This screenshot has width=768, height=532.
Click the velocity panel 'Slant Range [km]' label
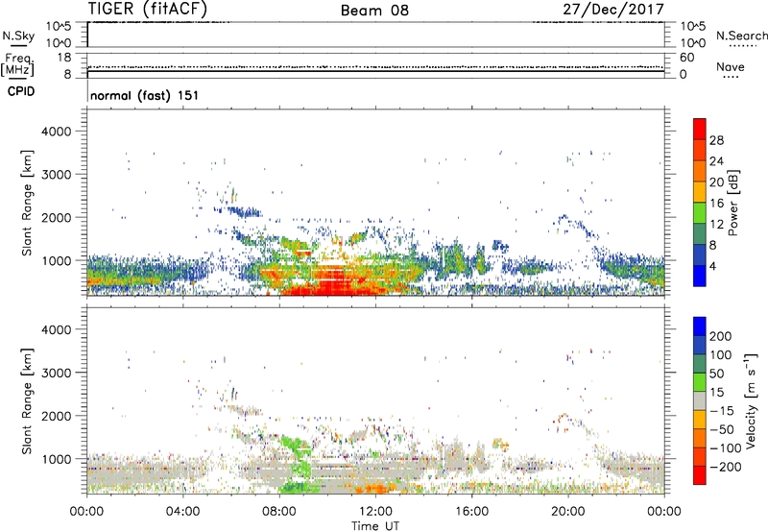tap(27, 401)
